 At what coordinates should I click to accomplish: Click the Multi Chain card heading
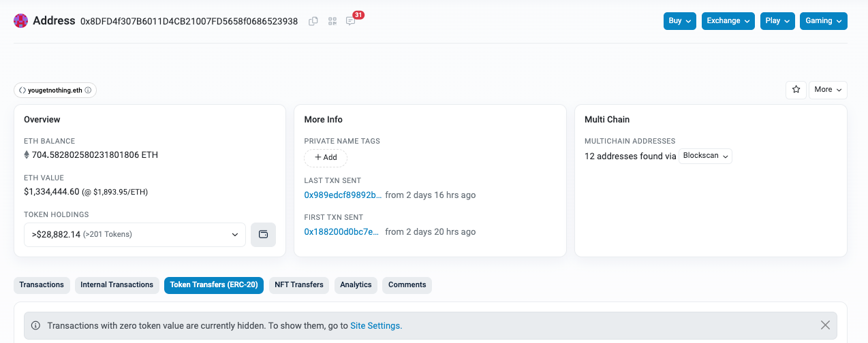coord(607,120)
